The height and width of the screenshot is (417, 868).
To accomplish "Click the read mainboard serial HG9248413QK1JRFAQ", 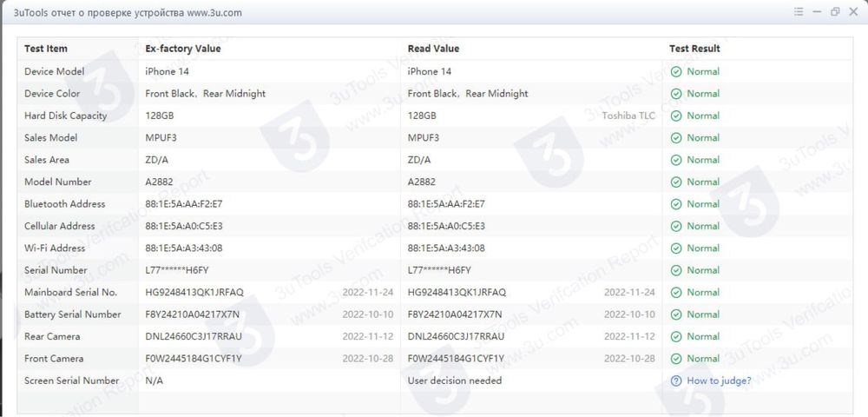I will (457, 293).
